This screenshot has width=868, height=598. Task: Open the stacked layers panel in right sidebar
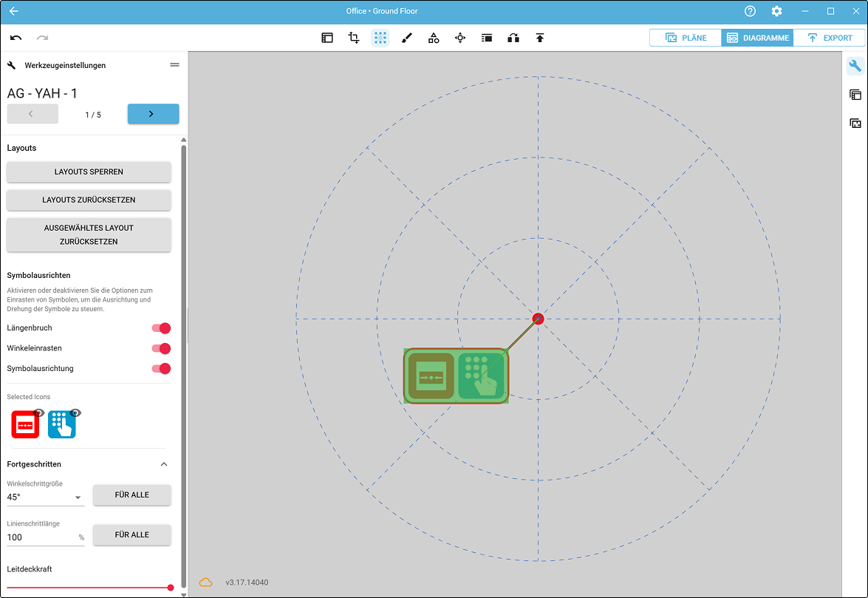point(855,95)
